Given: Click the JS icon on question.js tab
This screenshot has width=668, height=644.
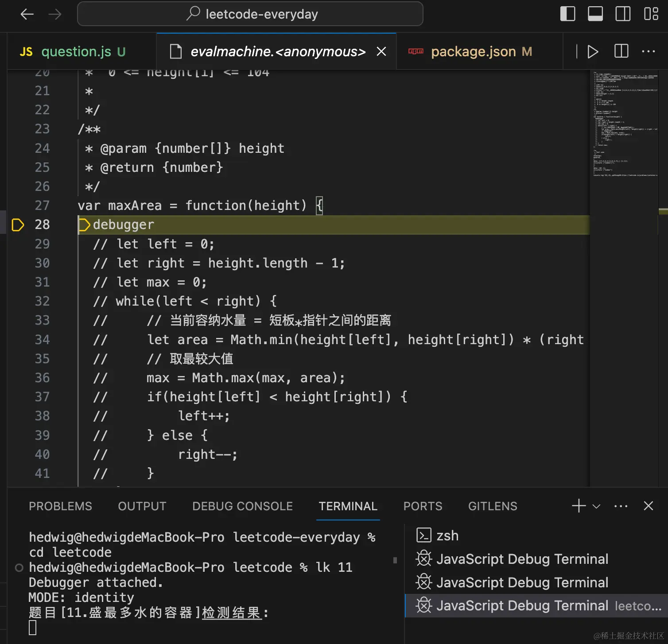Looking at the screenshot, I should pos(26,52).
